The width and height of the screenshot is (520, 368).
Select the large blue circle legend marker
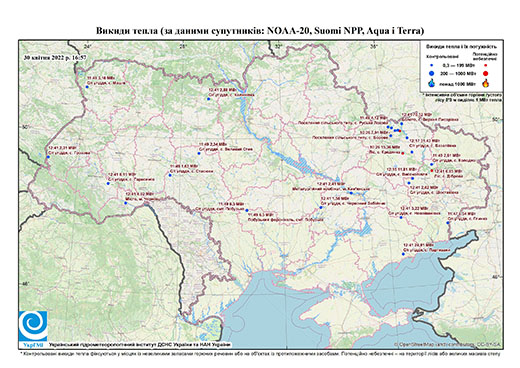432,73
